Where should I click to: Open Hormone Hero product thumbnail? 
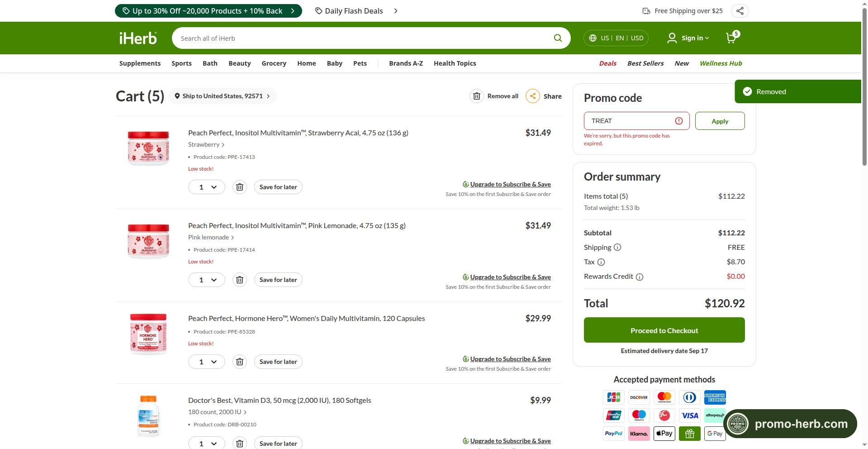[x=148, y=334]
